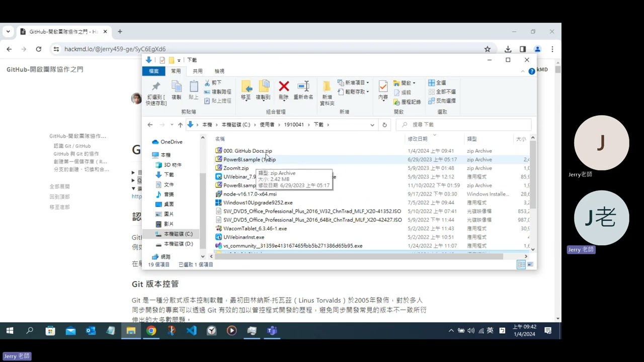Open Outlook from taskbar
Viewport: 644px width, 362px height.
coord(91,331)
